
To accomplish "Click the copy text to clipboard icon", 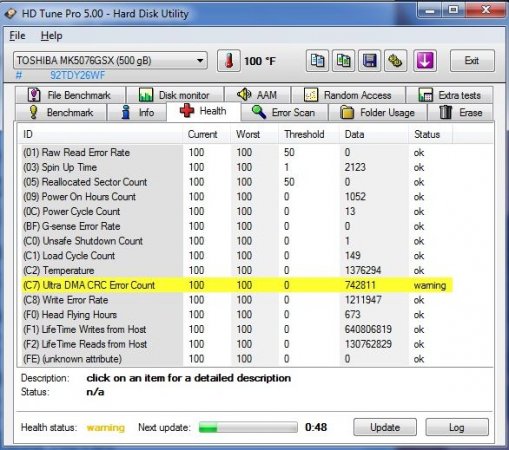I will pos(317,61).
